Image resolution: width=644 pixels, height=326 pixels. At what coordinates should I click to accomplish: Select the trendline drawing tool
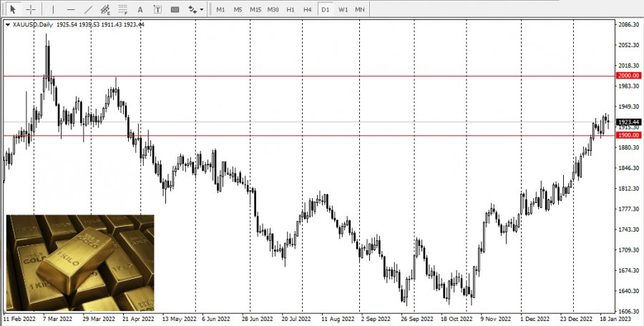pyautogui.click(x=88, y=9)
